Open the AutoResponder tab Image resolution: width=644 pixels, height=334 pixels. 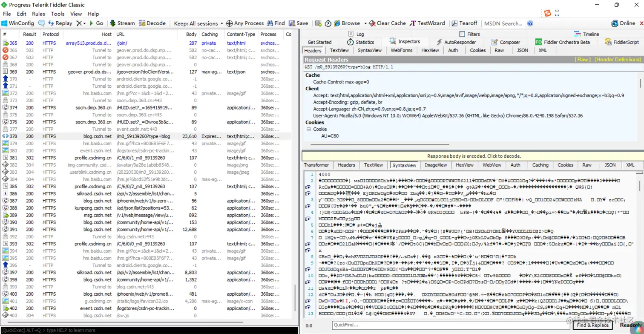click(456, 42)
